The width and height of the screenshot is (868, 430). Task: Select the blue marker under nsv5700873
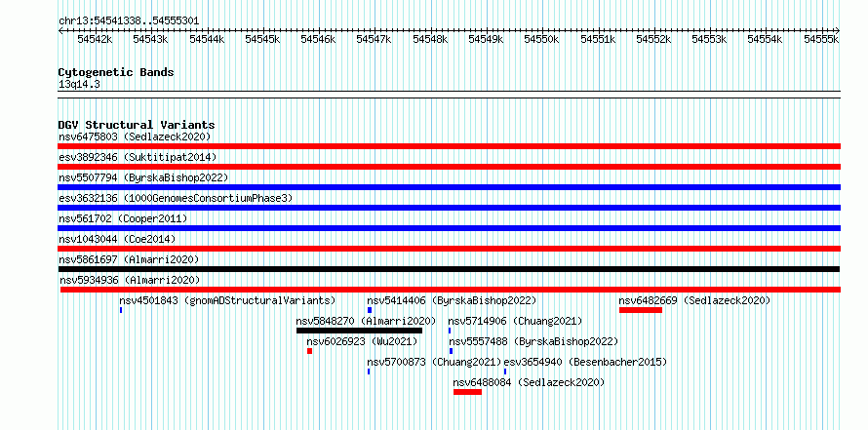click(x=369, y=371)
